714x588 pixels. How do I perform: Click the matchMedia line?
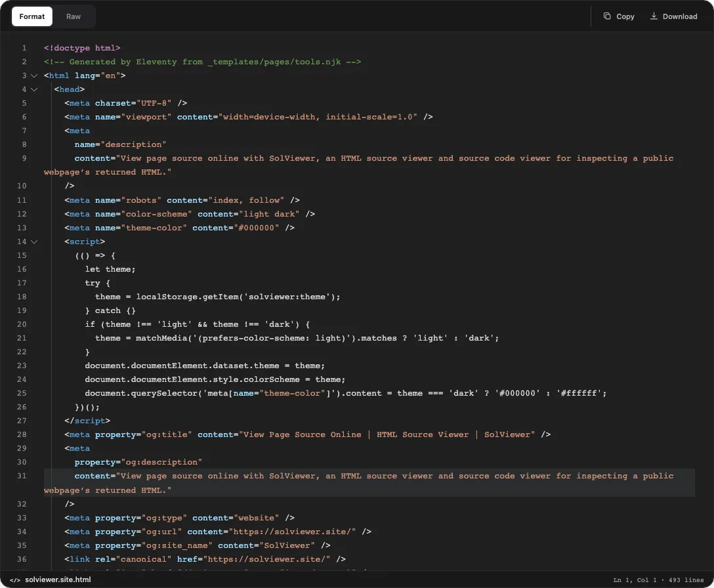tap(297, 338)
